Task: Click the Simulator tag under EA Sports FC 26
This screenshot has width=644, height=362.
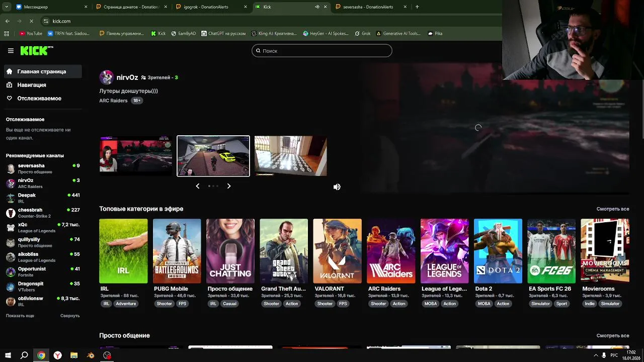Action: tap(540, 304)
